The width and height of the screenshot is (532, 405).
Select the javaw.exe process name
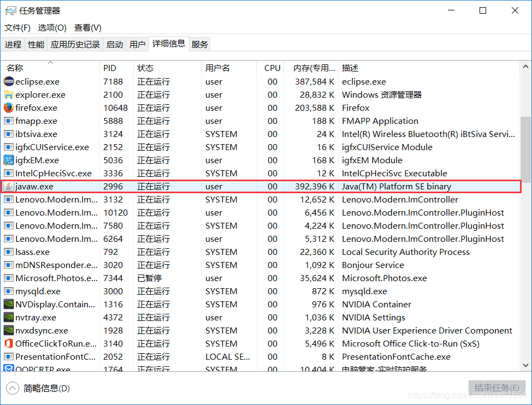coord(34,187)
